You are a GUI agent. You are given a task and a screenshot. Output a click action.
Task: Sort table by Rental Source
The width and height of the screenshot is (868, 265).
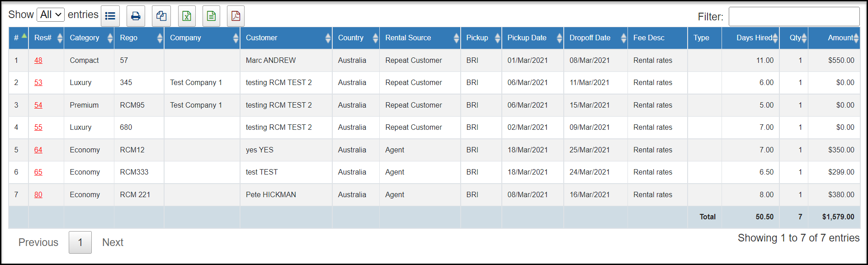pyautogui.click(x=420, y=38)
